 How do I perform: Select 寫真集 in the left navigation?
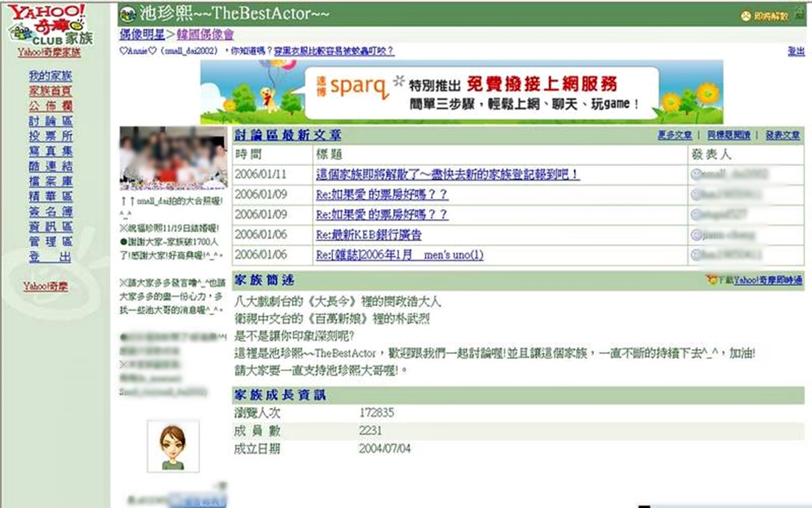click(51, 151)
